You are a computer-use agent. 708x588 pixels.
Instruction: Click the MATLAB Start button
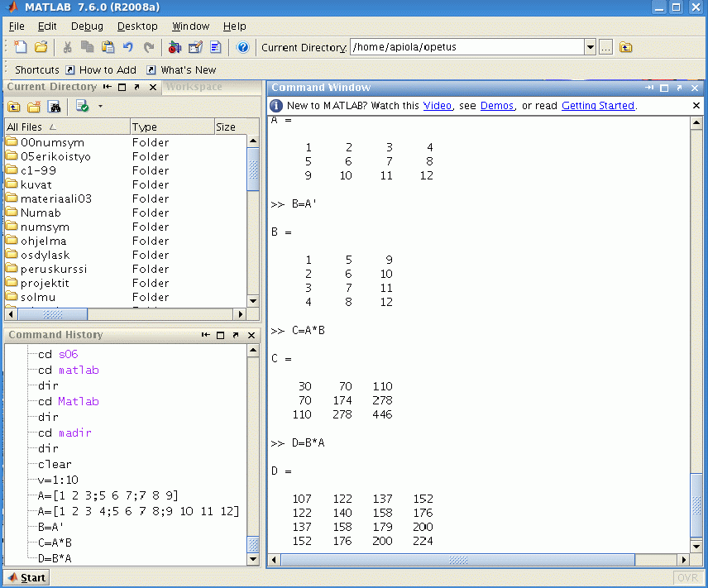[x=26, y=577]
